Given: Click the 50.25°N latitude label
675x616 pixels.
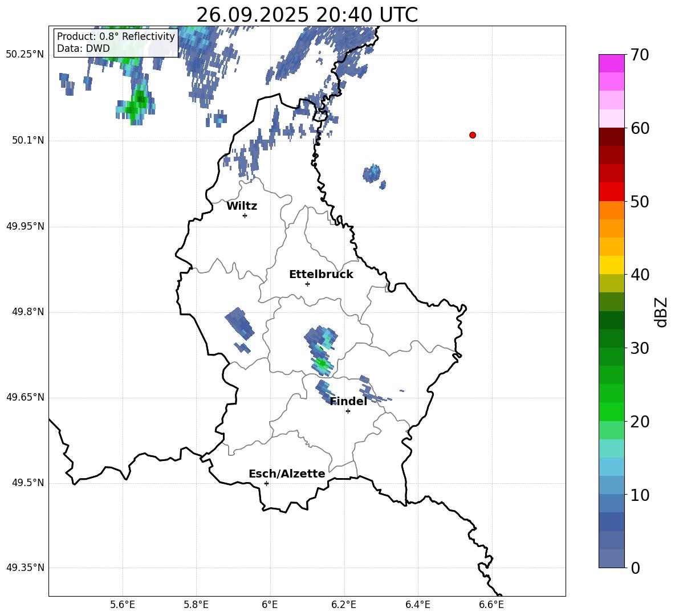Looking at the screenshot, I should 25,55.
